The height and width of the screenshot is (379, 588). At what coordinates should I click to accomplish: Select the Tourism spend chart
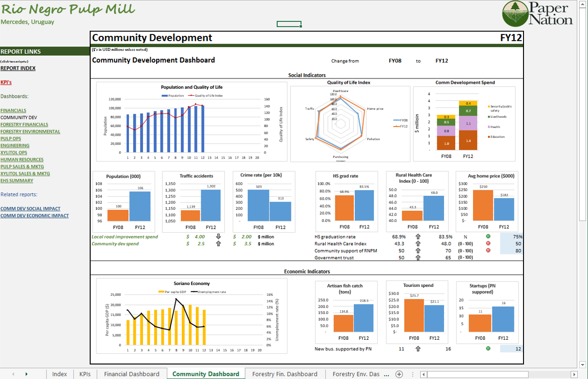417,312
